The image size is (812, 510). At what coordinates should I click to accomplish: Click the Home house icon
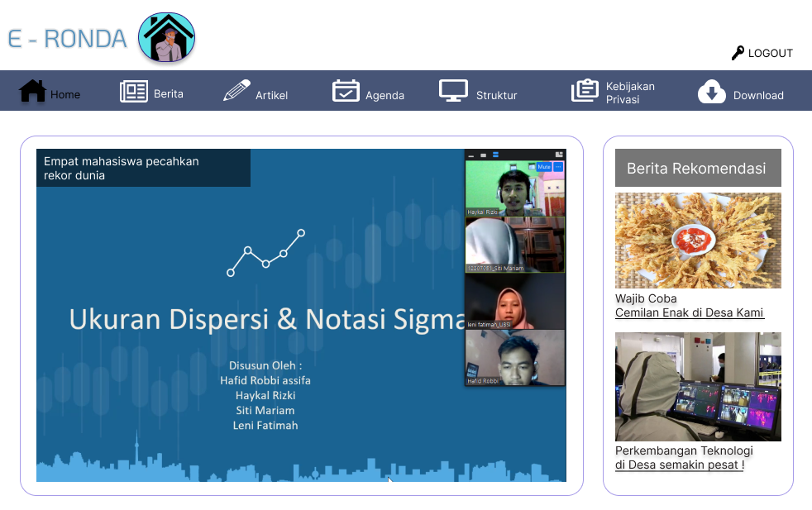point(32,91)
